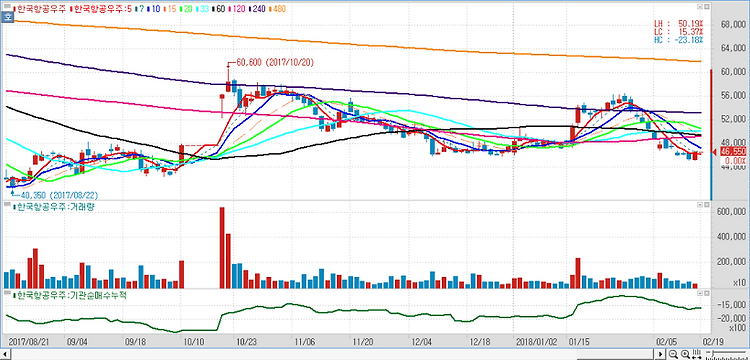Click the 60,000 price axis label
The width and height of the screenshot is (750, 360).
pos(732,72)
